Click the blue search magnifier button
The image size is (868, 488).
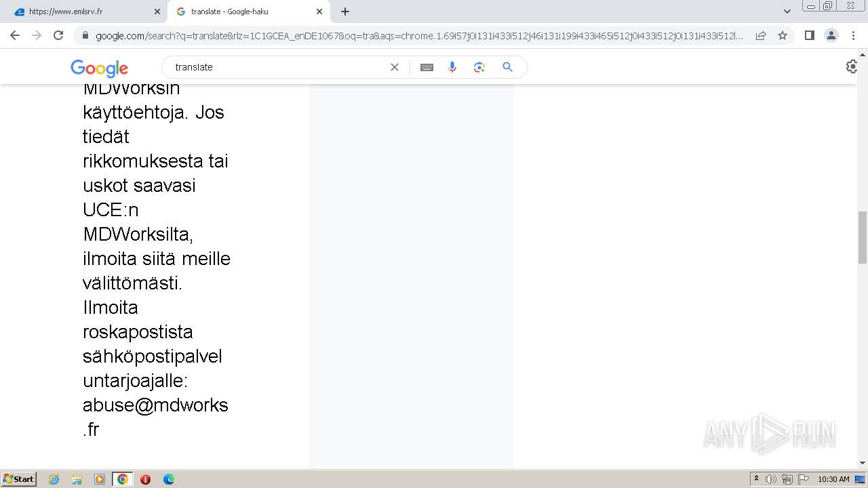[507, 67]
